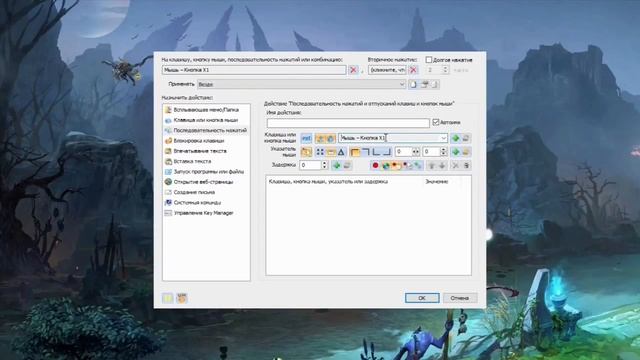The width and height of the screenshot is (640, 360).
Task: Click the first icon right of Применять dropdown
Action: click(x=413, y=84)
